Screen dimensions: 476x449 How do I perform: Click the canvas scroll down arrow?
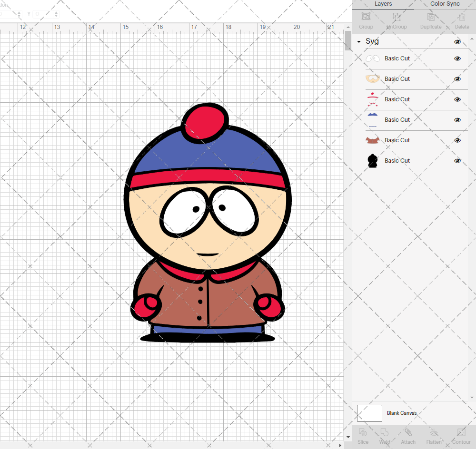pyautogui.click(x=348, y=437)
